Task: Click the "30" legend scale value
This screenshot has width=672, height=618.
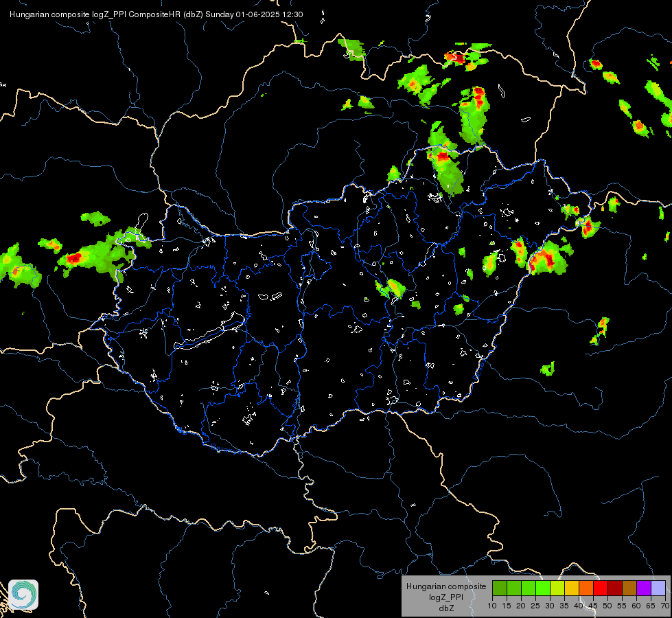Action: tap(550, 606)
